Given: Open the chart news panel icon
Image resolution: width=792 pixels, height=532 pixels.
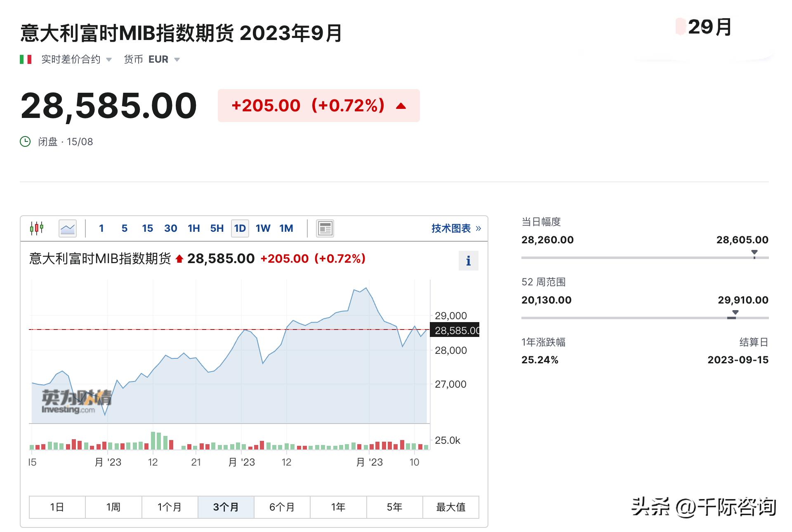Looking at the screenshot, I should click(x=325, y=228).
